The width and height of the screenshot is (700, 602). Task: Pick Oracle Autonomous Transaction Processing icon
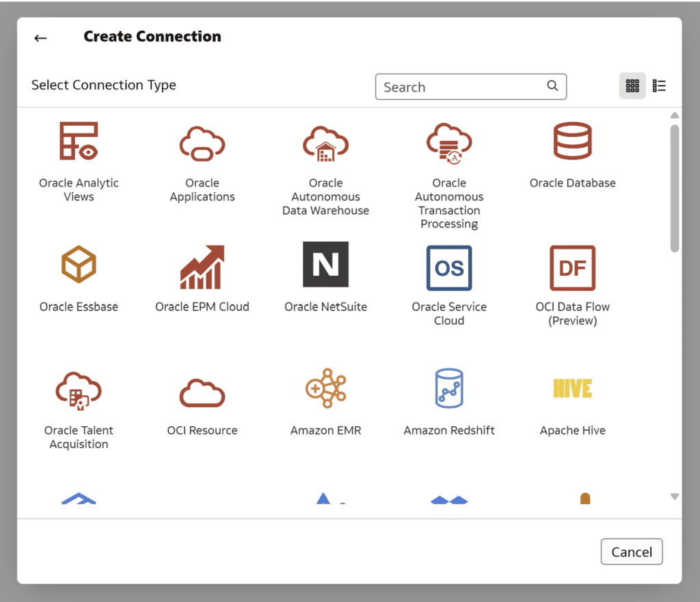449,142
